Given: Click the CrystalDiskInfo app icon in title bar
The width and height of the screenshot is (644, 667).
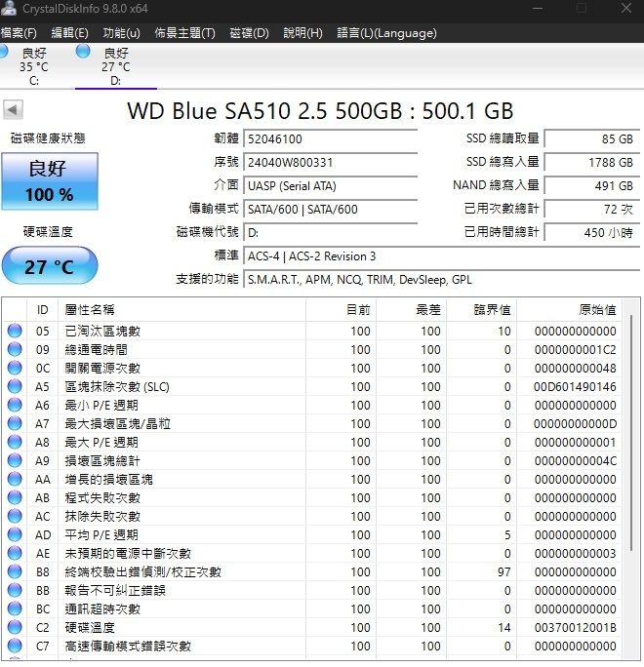Looking at the screenshot, I should [8, 9].
